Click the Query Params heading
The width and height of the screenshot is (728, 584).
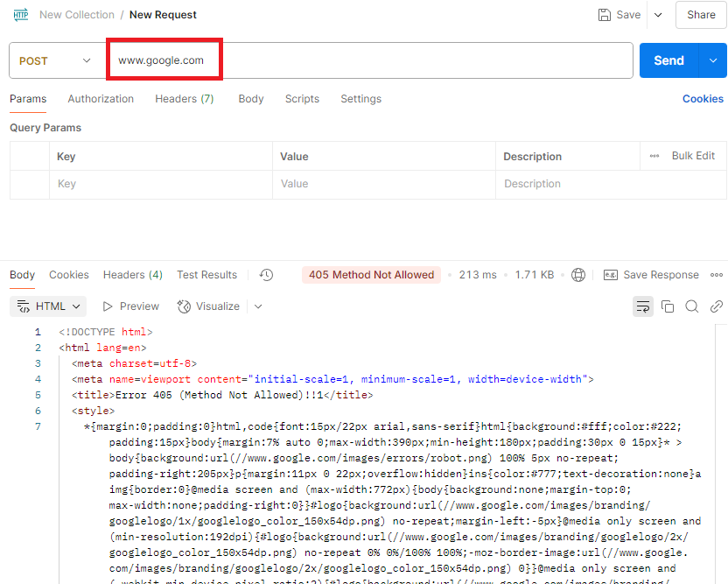click(x=45, y=128)
